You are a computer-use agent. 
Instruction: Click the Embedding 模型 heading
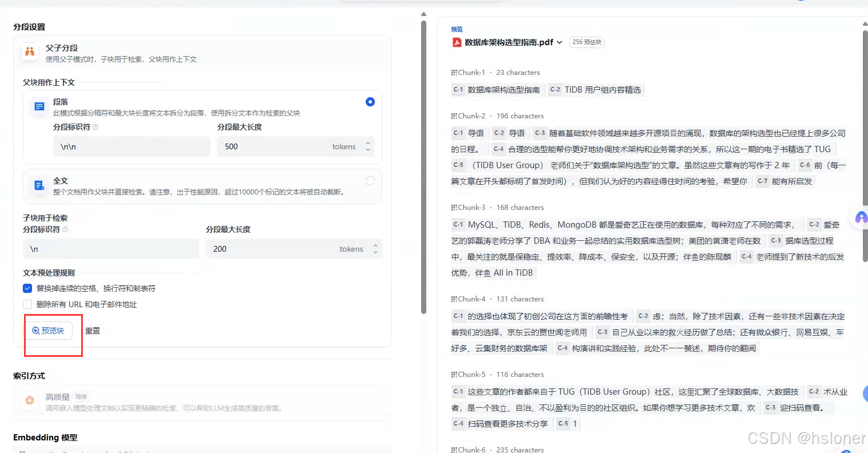pos(45,438)
